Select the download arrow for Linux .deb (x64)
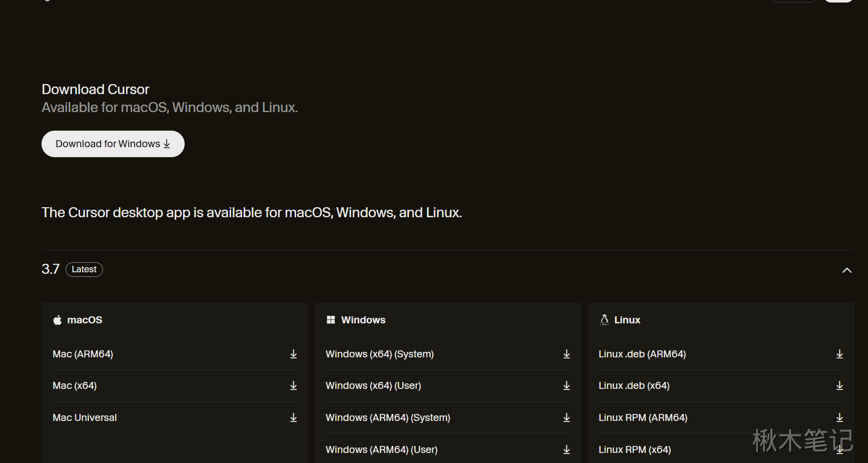 (x=840, y=386)
